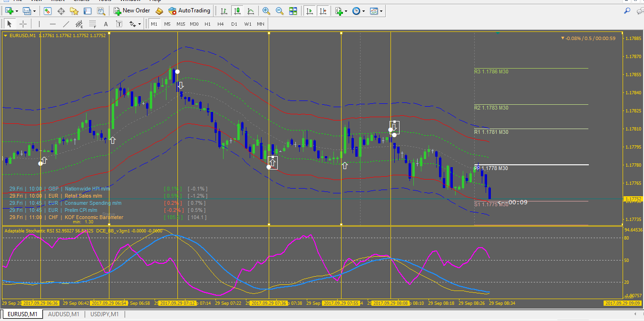This screenshot has width=644, height=321.
Task: Open the Data Window icon
Action: click(61, 10)
